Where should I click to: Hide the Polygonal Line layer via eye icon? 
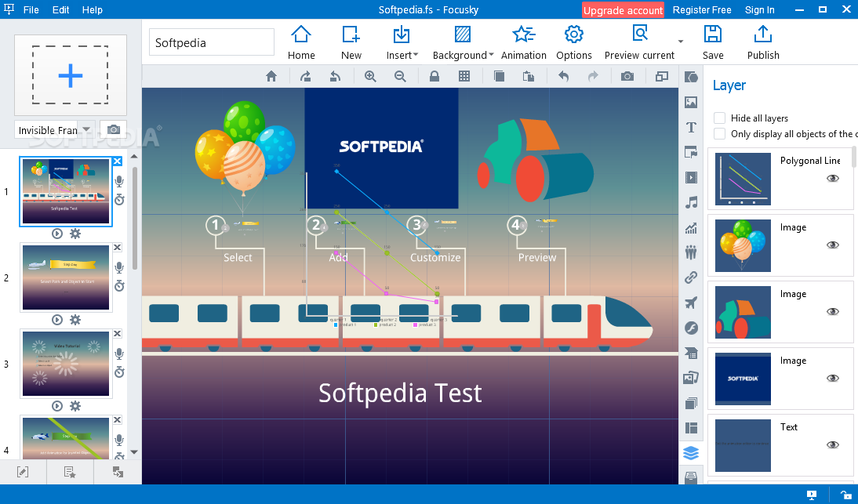(x=832, y=178)
